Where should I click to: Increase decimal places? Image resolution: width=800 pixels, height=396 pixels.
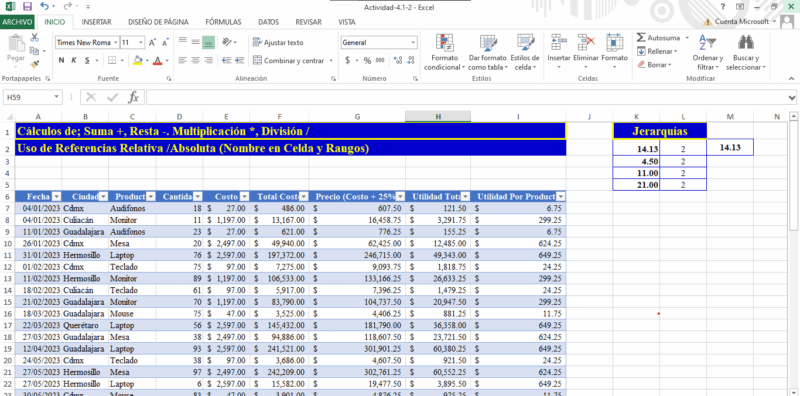coord(398,60)
